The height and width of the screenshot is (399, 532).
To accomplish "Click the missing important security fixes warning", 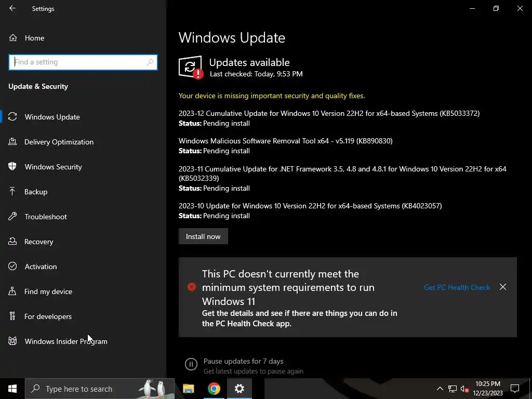I will [x=272, y=96].
